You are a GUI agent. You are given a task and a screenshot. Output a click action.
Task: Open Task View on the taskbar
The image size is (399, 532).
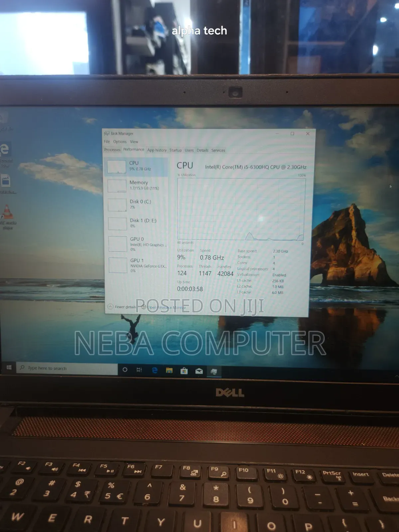point(139,370)
